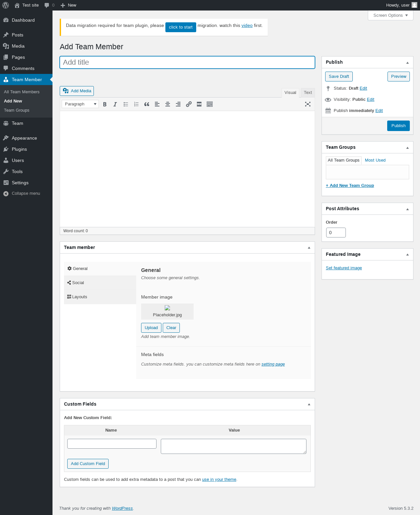Align text center
This screenshot has width=420, height=515.
[x=168, y=104]
